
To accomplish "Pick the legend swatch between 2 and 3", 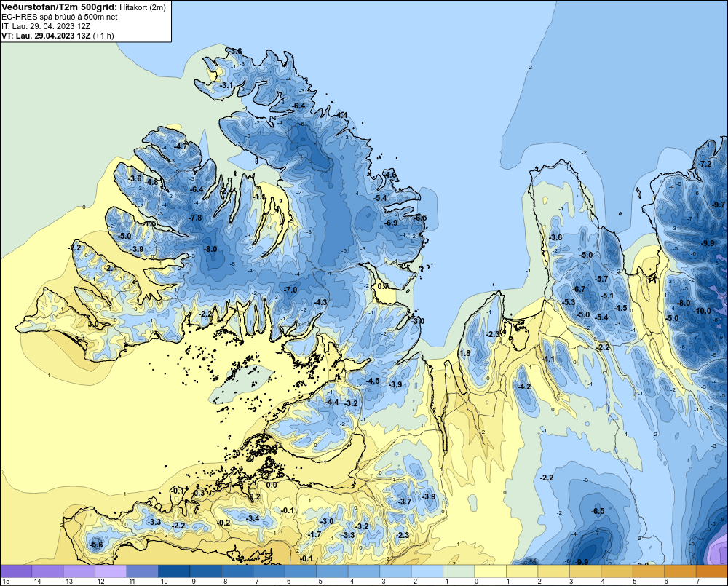I will 554,571.
